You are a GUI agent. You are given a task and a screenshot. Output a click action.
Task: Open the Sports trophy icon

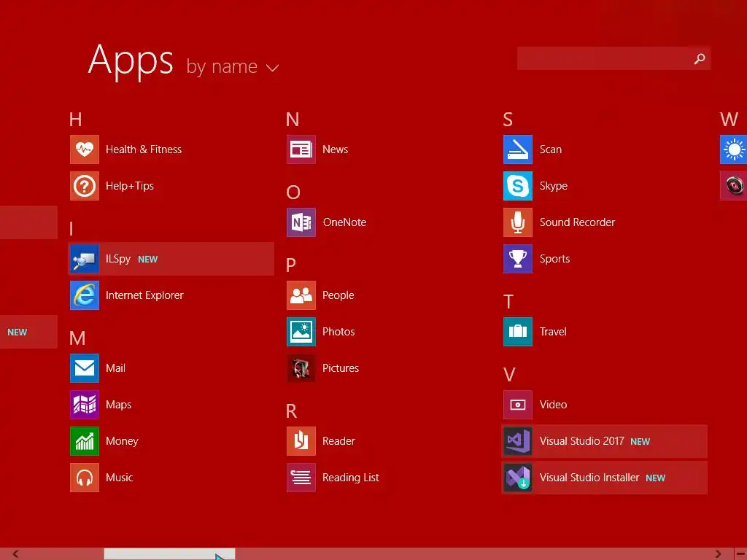(x=518, y=259)
